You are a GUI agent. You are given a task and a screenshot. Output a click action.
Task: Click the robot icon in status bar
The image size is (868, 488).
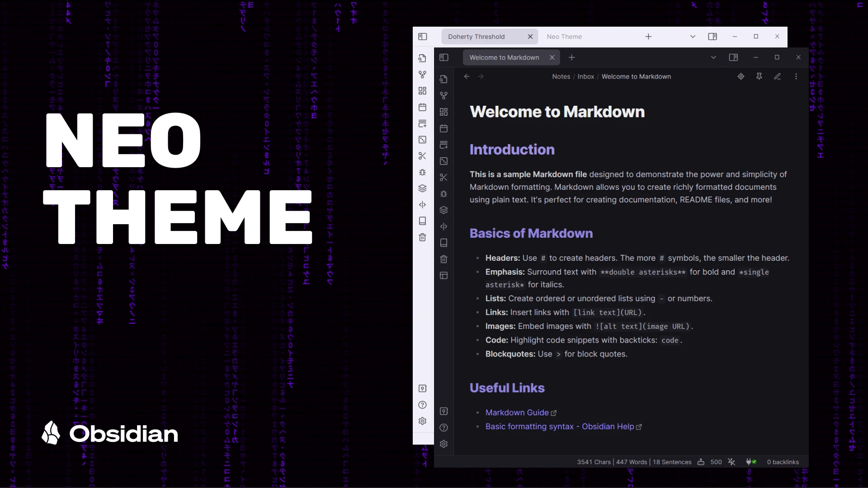(x=701, y=462)
